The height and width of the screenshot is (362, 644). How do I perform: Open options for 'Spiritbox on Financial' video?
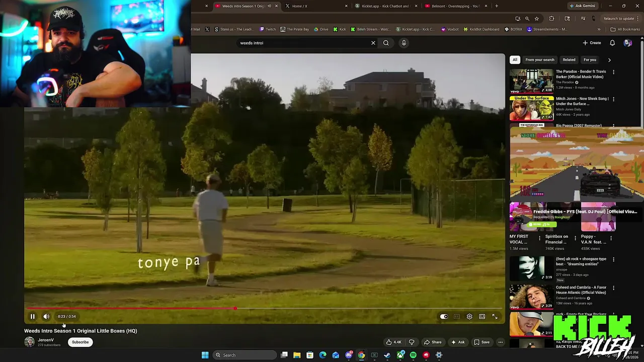click(x=575, y=238)
